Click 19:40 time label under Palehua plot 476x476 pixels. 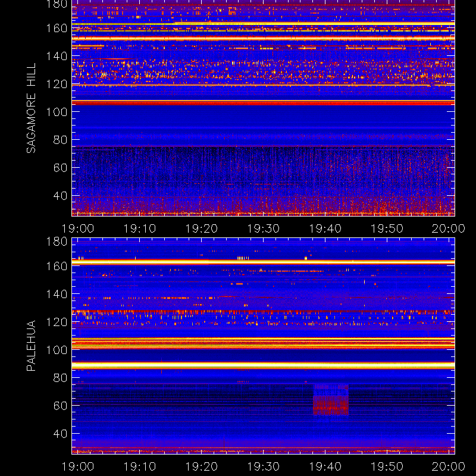click(325, 466)
